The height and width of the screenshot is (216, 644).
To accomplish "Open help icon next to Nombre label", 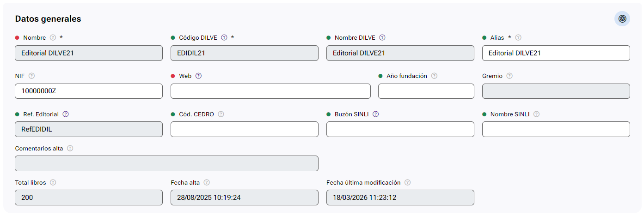I will point(53,38).
